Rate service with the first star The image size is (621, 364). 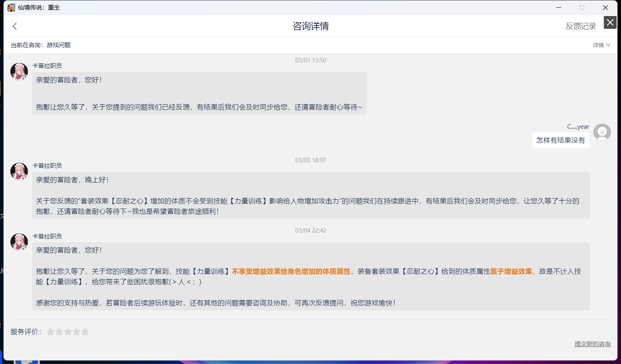[x=51, y=332]
